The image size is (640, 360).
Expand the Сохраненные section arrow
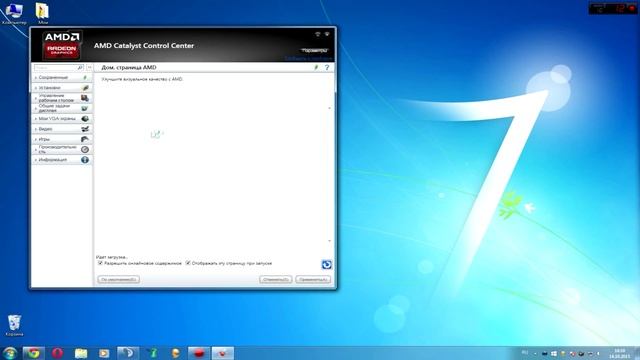(36, 78)
